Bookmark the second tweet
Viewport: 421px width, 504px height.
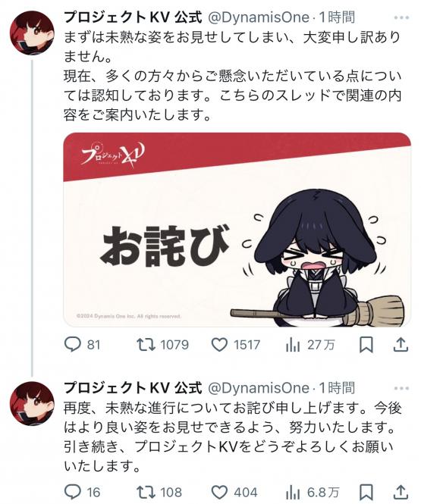[x=366, y=492]
